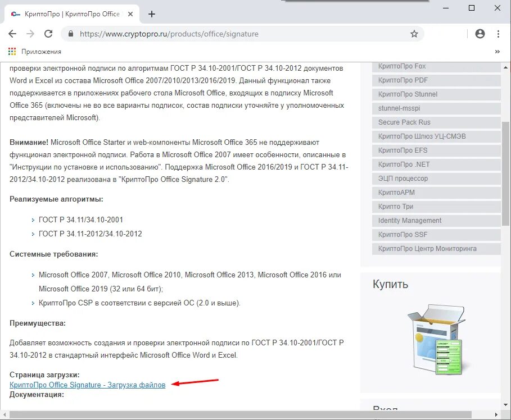Open КриптоПро .NET sidebar item
The height and width of the screenshot is (420, 511).
pos(436,165)
